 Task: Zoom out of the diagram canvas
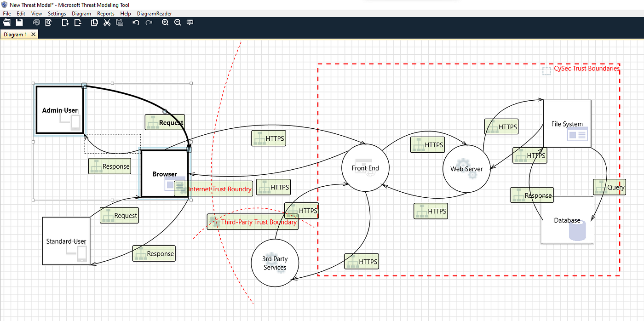click(x=178, y=22)
